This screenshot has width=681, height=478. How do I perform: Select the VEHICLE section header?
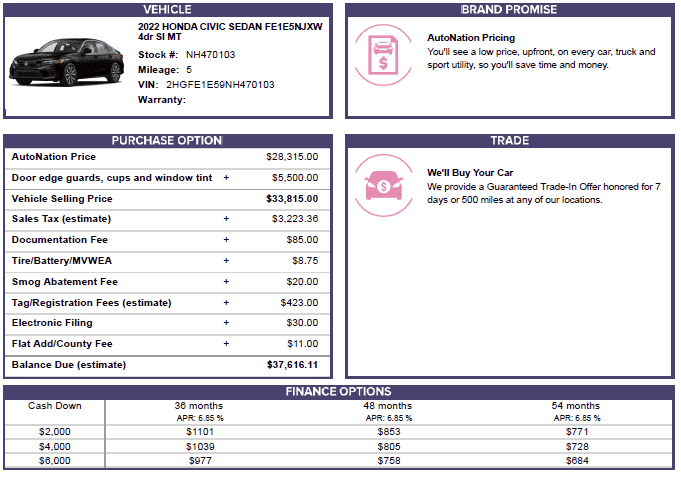pos(167,10)
